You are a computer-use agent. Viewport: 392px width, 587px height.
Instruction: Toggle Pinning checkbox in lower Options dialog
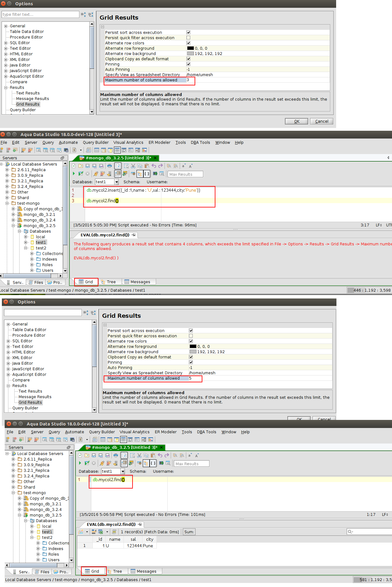(191, 362)
